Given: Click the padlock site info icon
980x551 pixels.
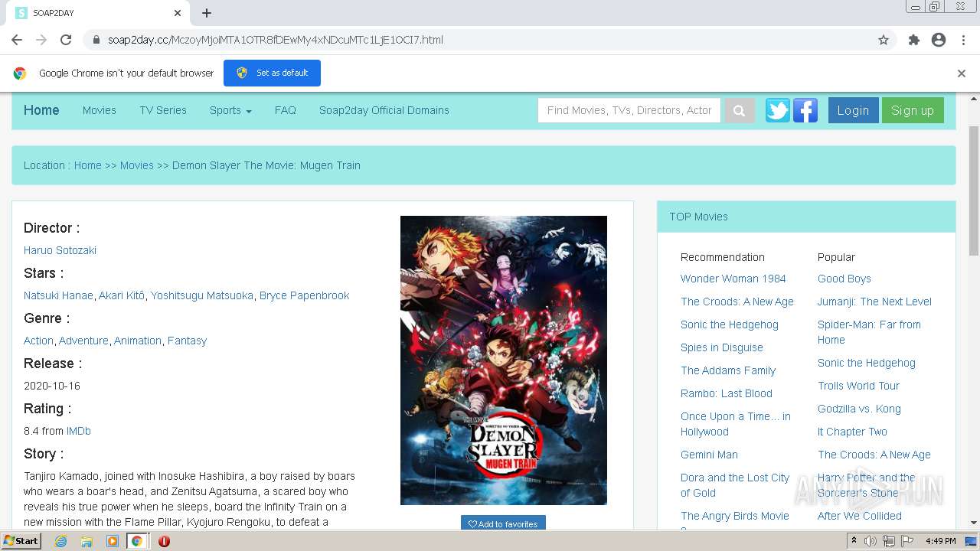Looking at the screenshot, I should 96,40.
